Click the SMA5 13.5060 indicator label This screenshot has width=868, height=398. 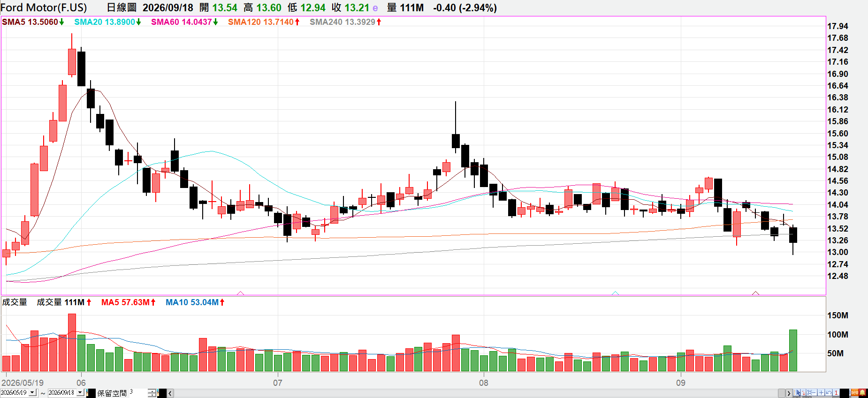click(x=33, y=22)
